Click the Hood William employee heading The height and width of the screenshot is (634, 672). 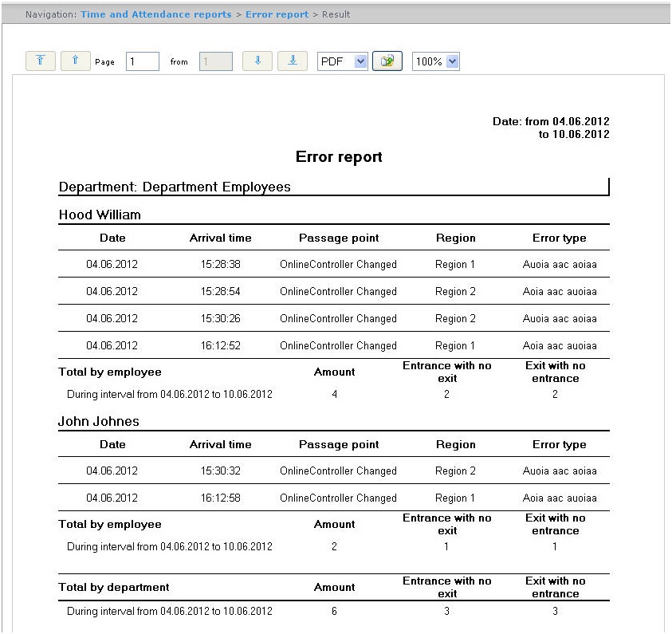click(x=100, y=215)
